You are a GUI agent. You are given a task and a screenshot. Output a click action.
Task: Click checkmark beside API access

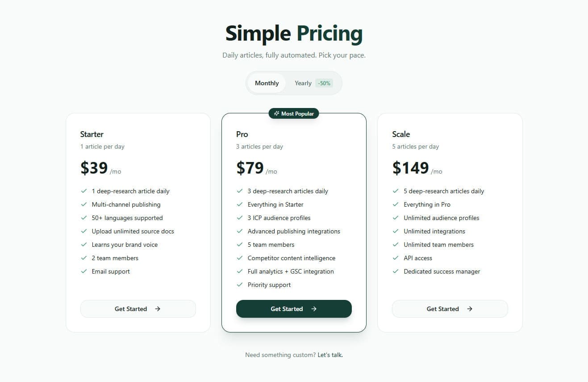click(396, 258)
